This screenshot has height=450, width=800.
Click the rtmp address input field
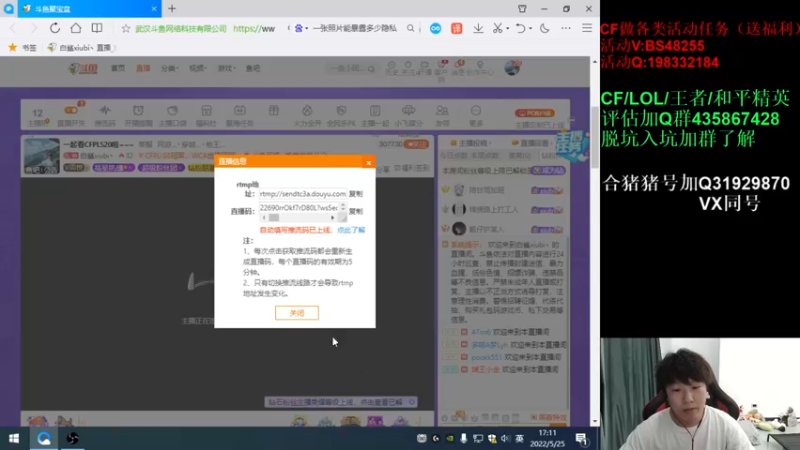coord(303,194)
